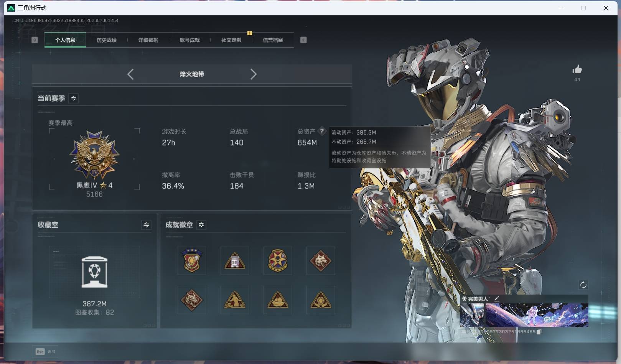Select the 58 triangle achievement badge

click(x=235, y=261)
